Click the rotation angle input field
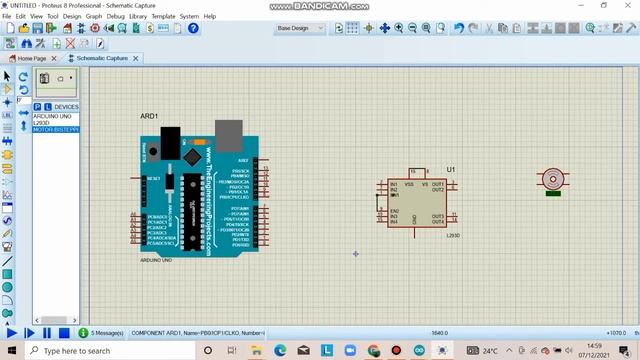Screen dimensions: 640x360 (24, 100)
